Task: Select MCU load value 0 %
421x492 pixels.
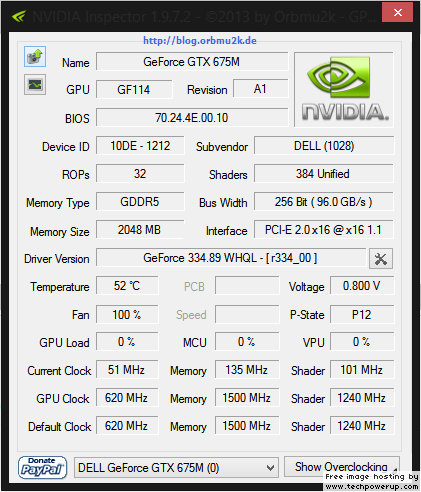Action: coord(247,342)
